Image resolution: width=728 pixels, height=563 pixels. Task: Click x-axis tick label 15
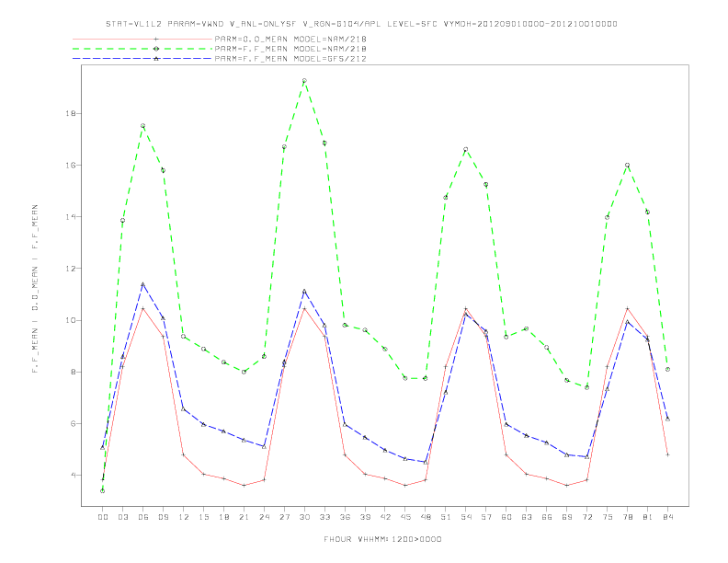pyautogui.click(x=203, y=517)
